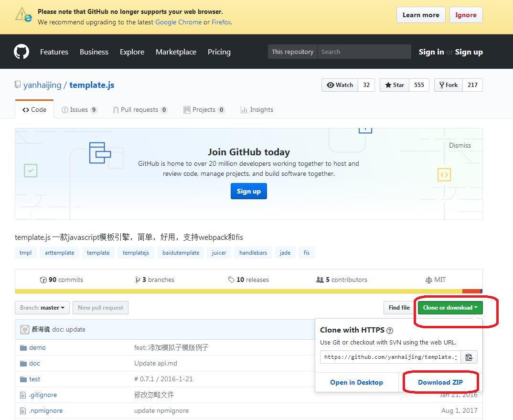The width and height of the screenshot is (513, 420).
Task: Click Download ZIP
Action: pyautogui.click(x=440, y=382)
